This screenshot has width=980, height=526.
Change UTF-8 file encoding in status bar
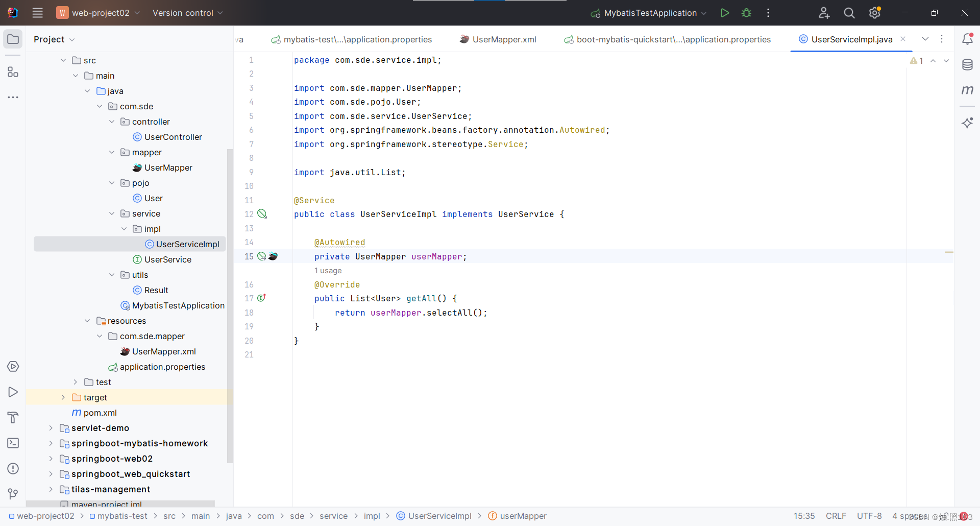[x=869, y=516]
